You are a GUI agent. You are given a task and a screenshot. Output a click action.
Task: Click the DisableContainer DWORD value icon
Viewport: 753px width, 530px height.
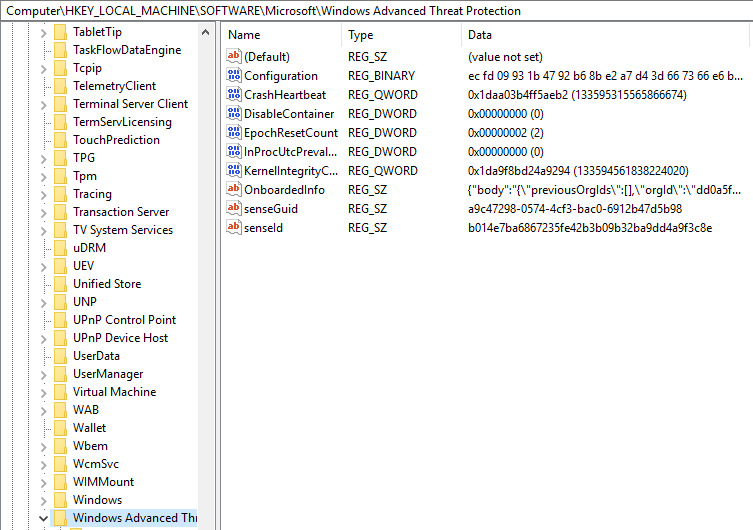(x=233, y=113)
